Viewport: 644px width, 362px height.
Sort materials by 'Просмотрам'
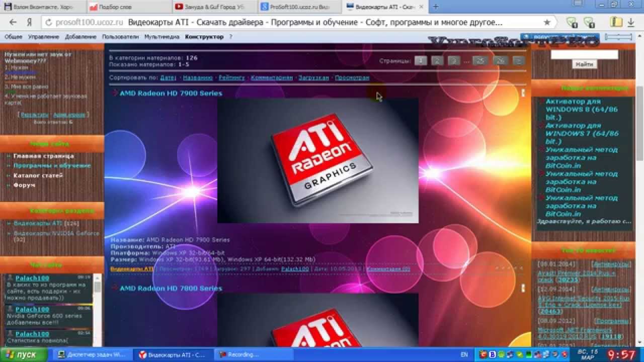[352, 78]
